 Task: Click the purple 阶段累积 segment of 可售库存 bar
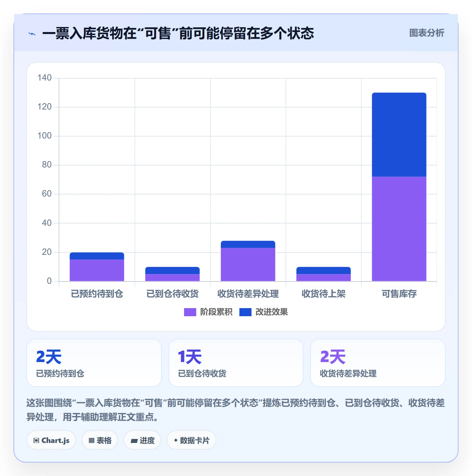pyautogui.click(x=399, y=229)
